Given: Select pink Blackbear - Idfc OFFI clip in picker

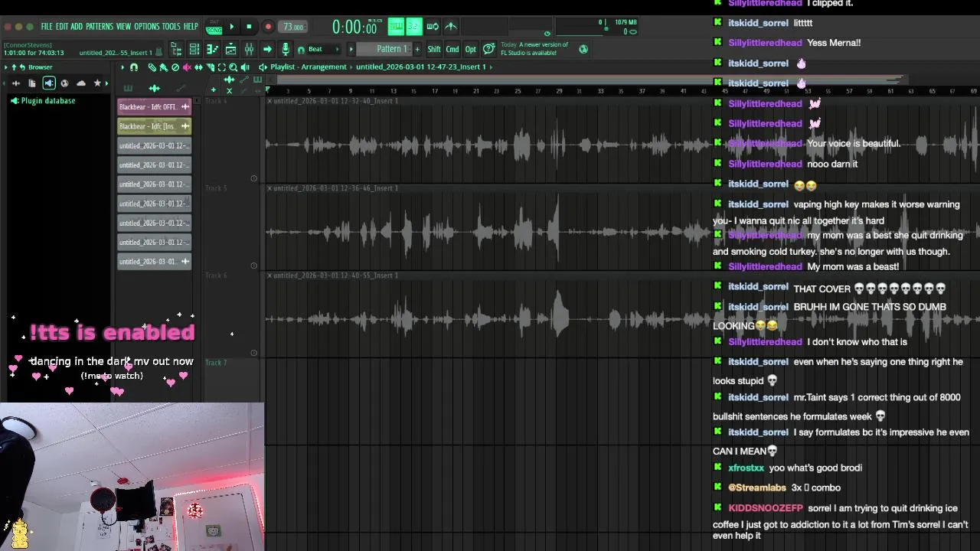Looking at the screenshot, I should [154, 106].
